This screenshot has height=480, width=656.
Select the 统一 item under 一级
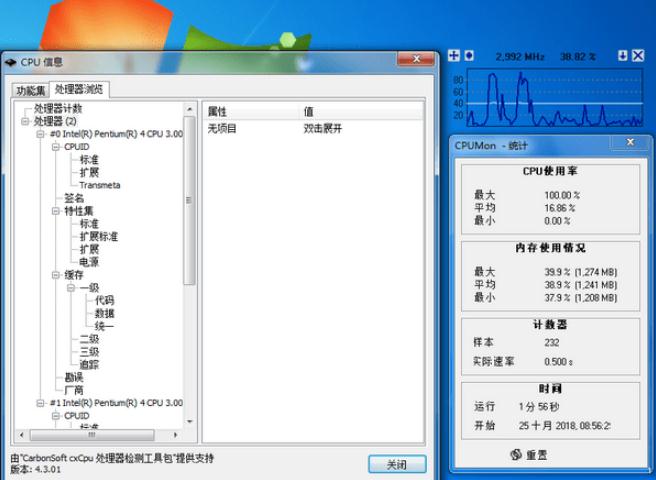(x=105, y=326)
